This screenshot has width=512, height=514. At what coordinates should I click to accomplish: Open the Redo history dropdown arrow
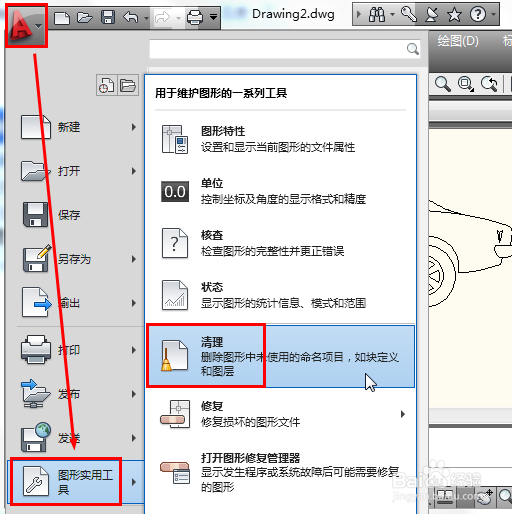click(x=179, y=17)
